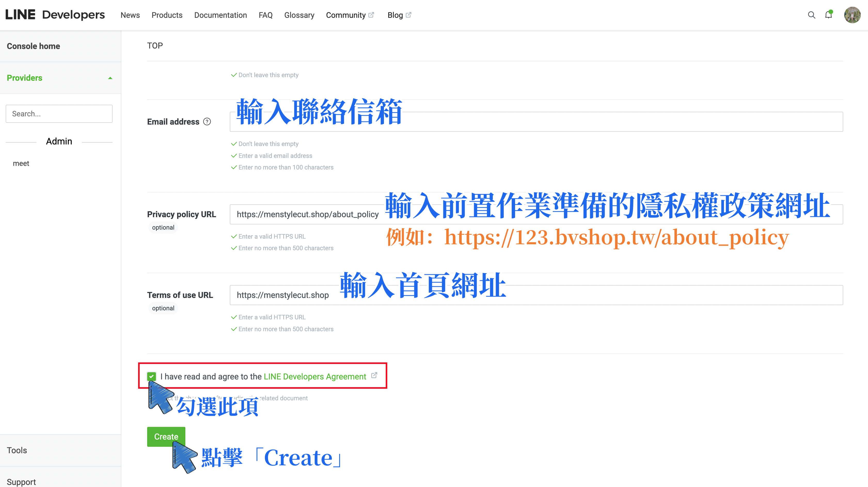This screenshot has width=868, height=487.
Task: Click 'Enter a valid email address' hint
Action: click(x=275, y=156)
